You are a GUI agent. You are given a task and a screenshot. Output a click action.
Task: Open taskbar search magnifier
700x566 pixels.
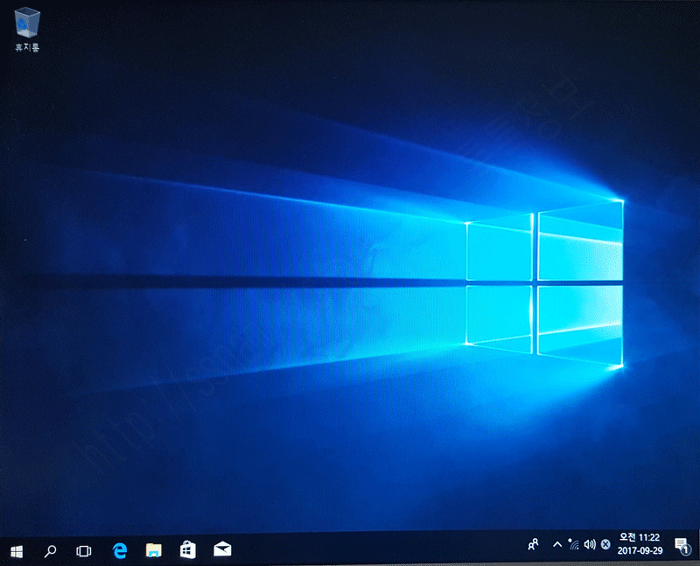coord(50,551)
